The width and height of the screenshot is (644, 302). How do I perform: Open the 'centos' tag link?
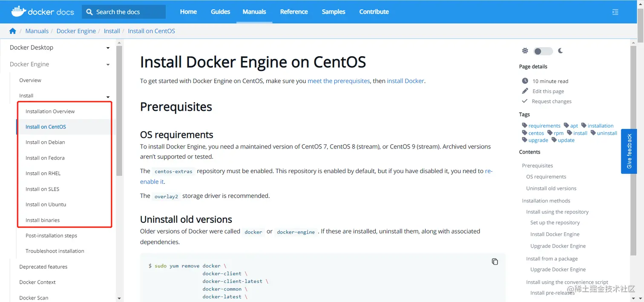tap(536, 133)
